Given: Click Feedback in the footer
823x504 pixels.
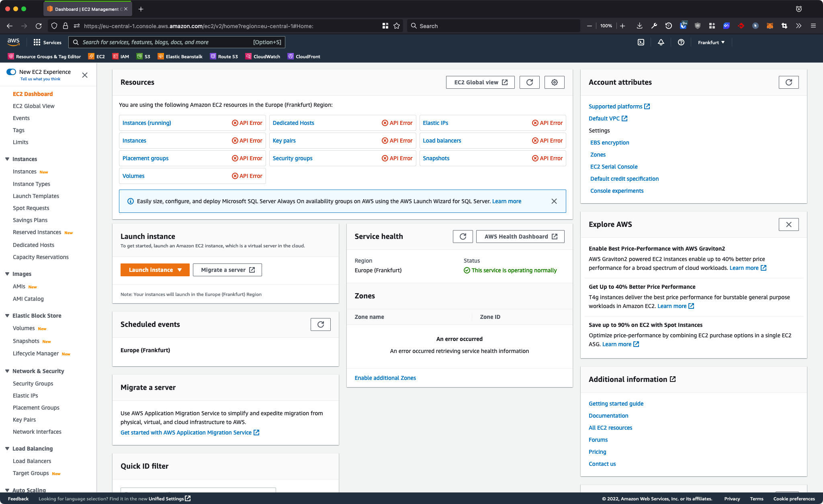Looking at the screenshot, I should pyautogui.click(x=18, y=499).
